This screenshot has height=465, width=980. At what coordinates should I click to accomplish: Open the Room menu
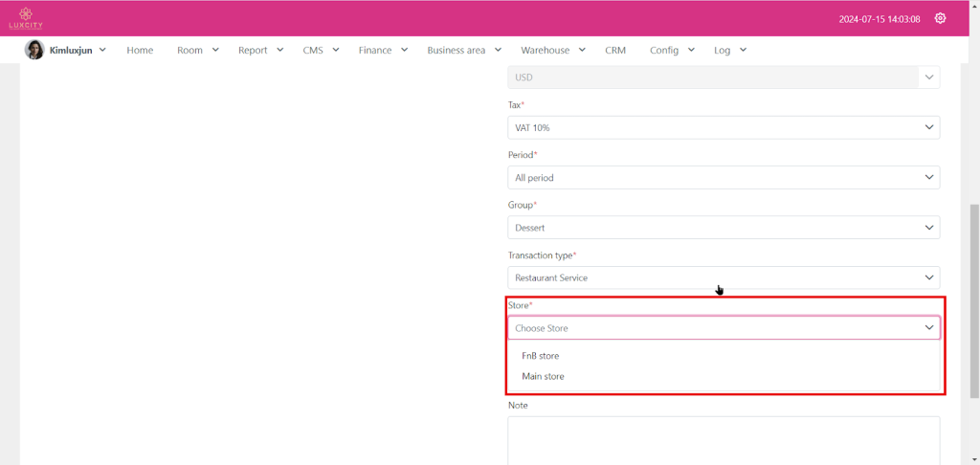197,50
